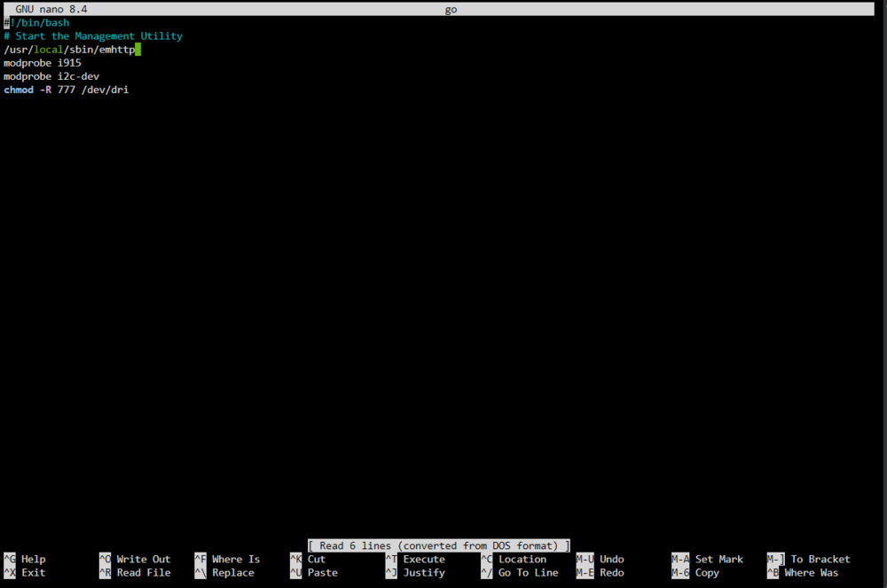Click the 'chmod -R 777 /dev/dri' line

point(67,90)
